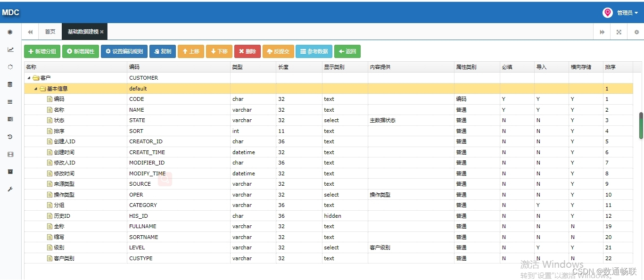Open the database stack sidebar icon

(x=10, y=84)
